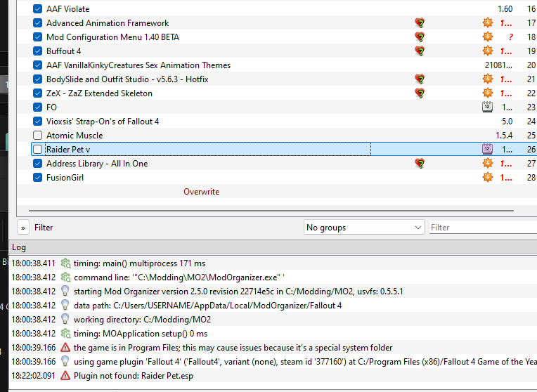Select the FusionGirl mod name
This screenshot has width=537, height=392.
(65, 177)
